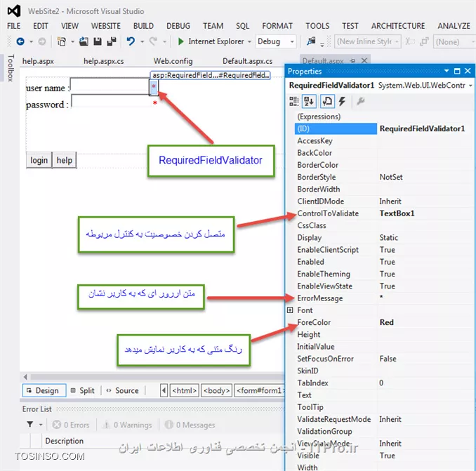The height and width of the screenshot is (471, 476).
Task: Click the greyed Navigate Forward icon
Action: point(42,41)
